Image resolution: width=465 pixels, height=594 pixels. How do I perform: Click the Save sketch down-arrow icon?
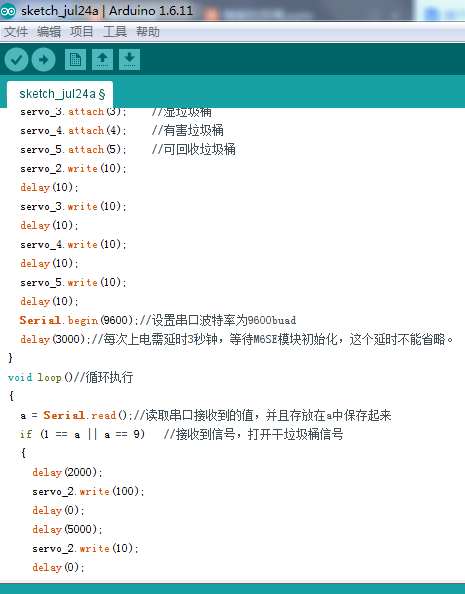point(129,59)
